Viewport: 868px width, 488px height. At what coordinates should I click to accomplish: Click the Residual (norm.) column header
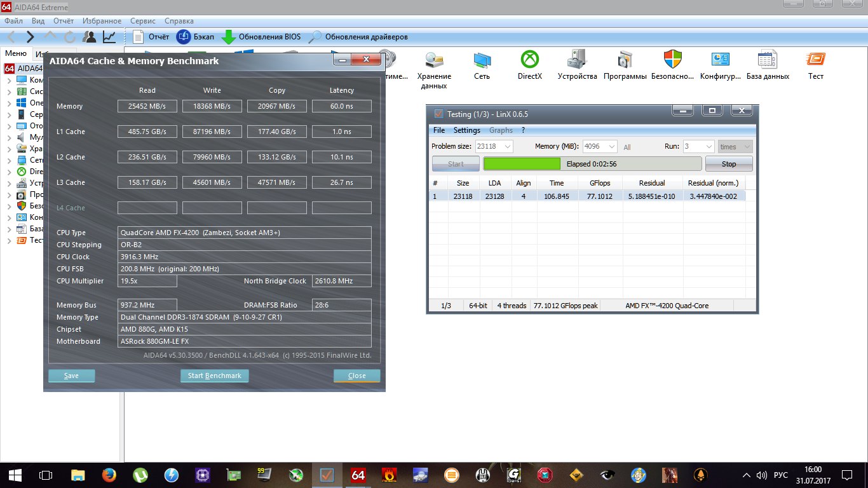(714, 183)
